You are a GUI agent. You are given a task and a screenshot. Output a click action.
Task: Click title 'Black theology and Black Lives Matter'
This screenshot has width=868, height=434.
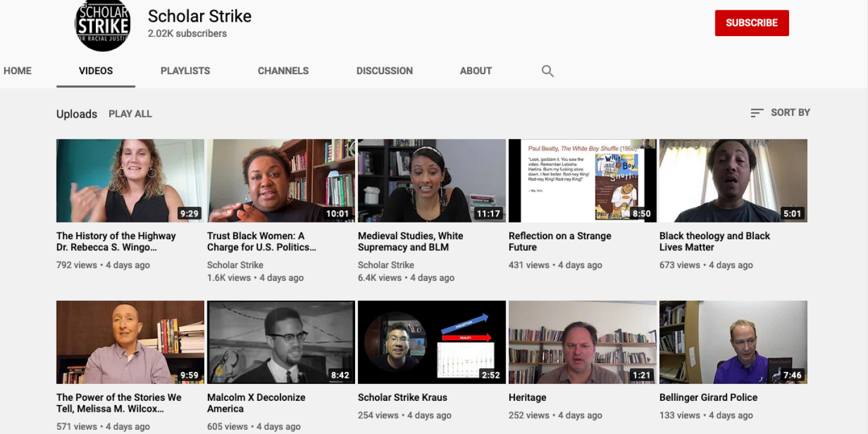(714, 241)
